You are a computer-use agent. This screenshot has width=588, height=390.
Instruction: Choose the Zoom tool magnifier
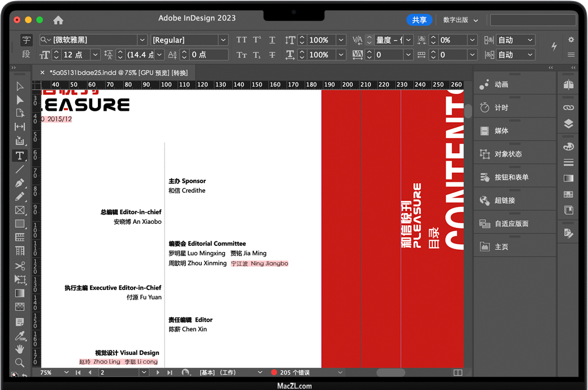tap(20, 362)
